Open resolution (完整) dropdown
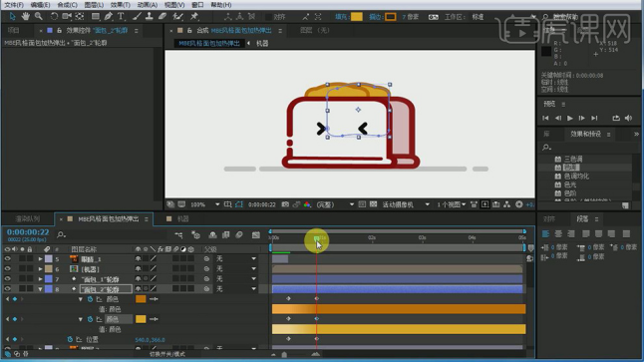 coord(335,204)
